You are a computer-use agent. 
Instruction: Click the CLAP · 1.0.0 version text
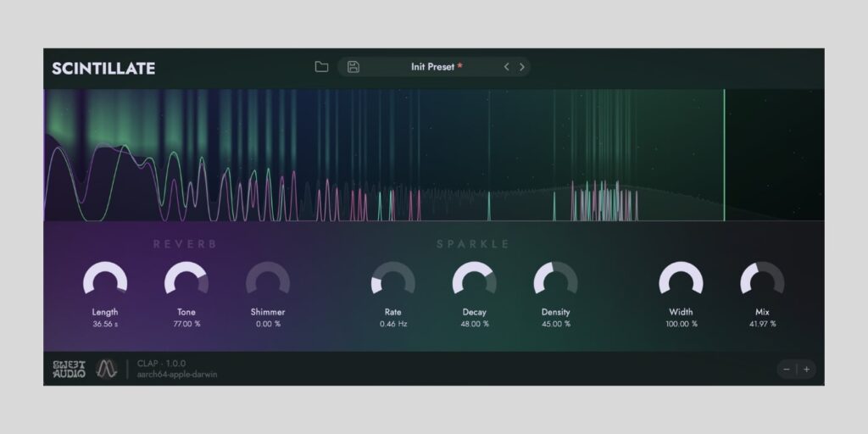tap(162, 364)
